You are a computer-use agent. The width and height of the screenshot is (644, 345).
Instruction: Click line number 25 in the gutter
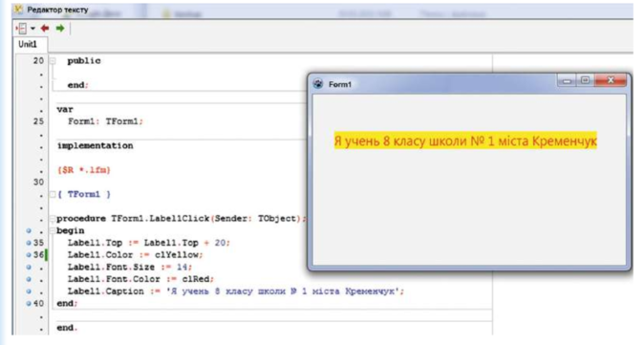pos(38,121)
